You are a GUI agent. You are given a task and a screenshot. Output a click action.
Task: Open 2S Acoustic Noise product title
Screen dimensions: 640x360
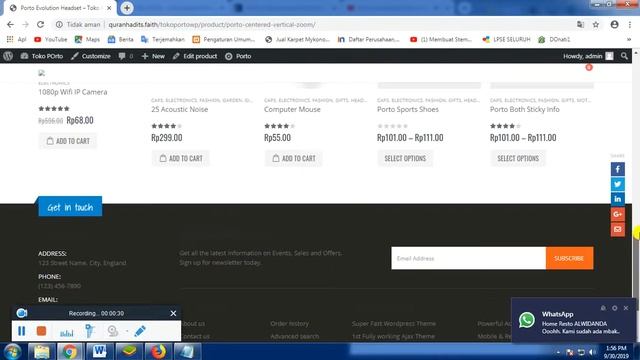point(180,109)
